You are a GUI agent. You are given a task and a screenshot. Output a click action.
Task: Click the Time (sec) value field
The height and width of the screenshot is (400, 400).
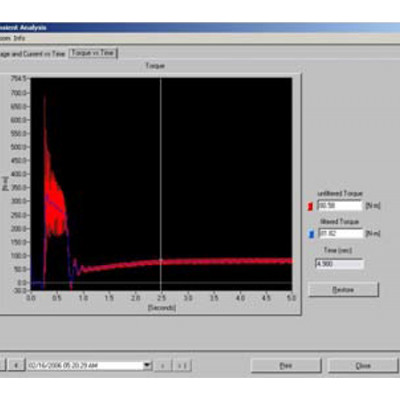click(339, 264)
